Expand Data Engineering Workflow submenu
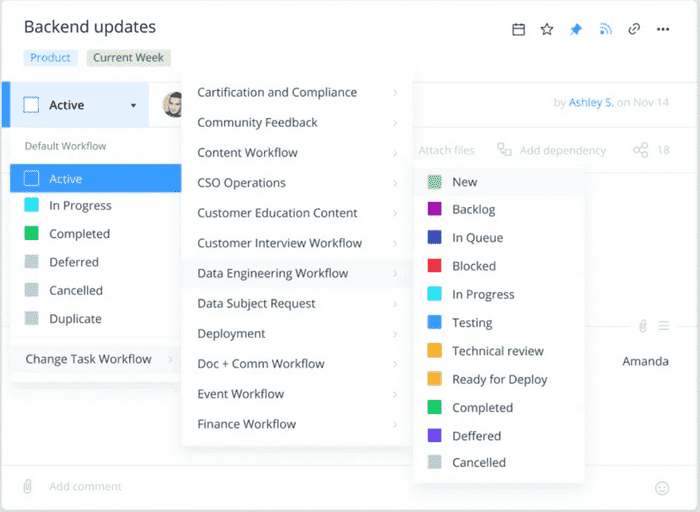The image size is (700, 512). click(297, 273)
